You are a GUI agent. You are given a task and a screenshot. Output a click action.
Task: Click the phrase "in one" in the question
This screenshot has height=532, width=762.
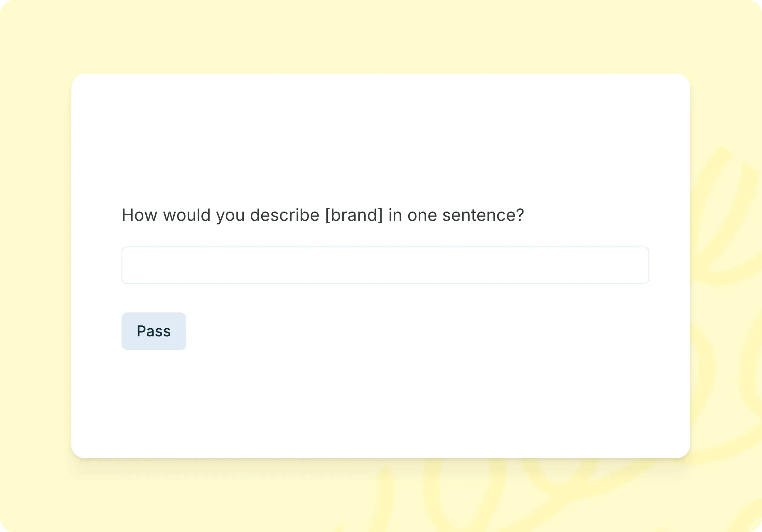413,215
